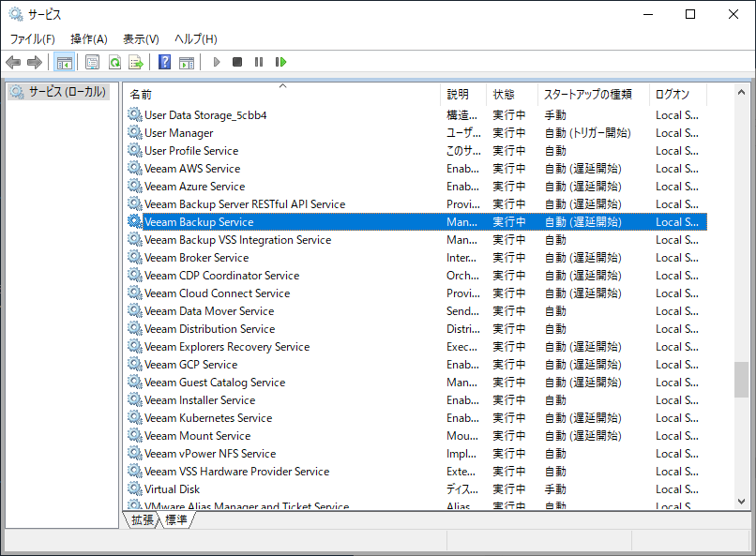
Task: Open the ファイル(F) menu
Action: (x=32, y=39)
